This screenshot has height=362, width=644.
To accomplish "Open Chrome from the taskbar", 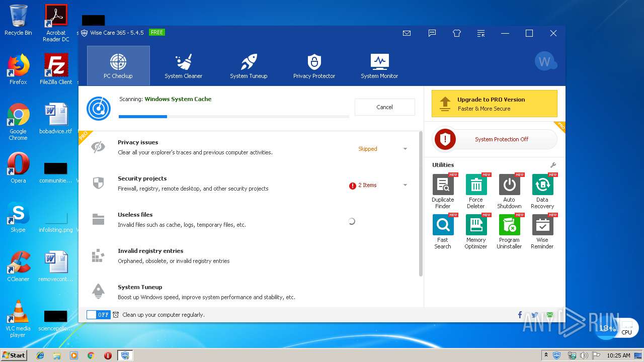I will pos(91,355).
